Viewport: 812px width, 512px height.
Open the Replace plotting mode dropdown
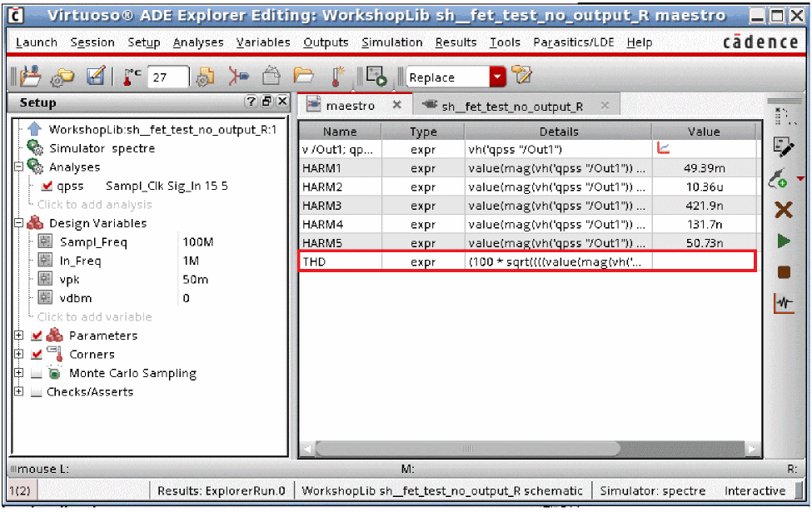tap(497, 77)
